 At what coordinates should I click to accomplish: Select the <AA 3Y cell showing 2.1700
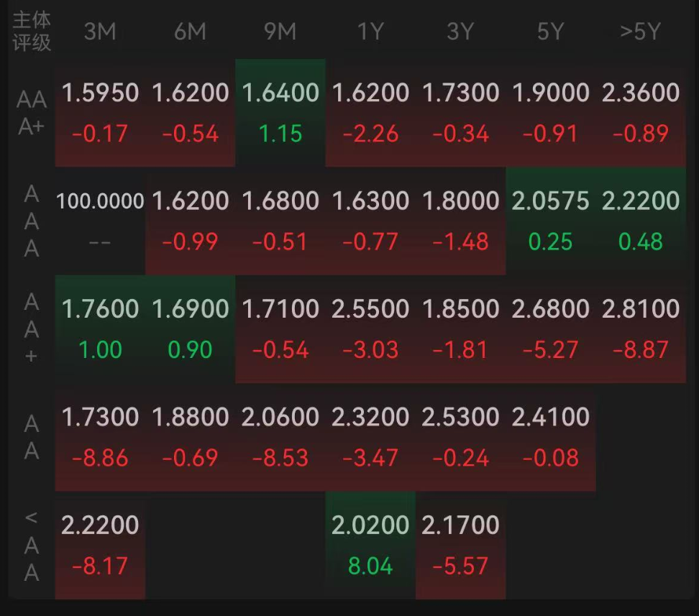(x=460, y=545)
